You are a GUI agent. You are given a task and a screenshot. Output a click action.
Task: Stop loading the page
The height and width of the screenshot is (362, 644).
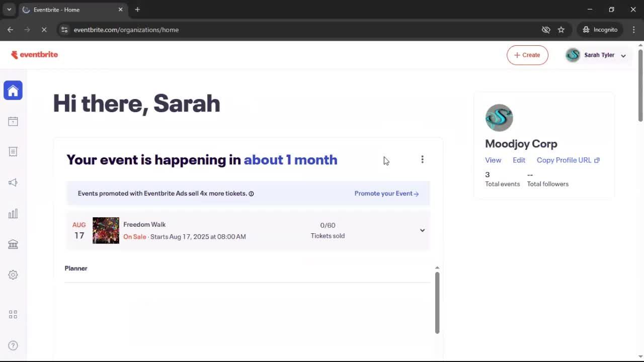click(x=44, y=30)
